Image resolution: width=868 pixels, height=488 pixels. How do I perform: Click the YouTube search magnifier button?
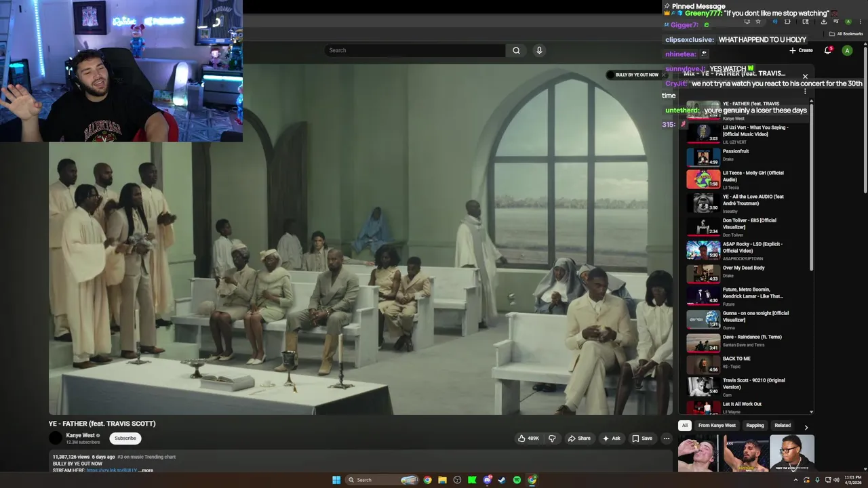click(x=516, y=50)
